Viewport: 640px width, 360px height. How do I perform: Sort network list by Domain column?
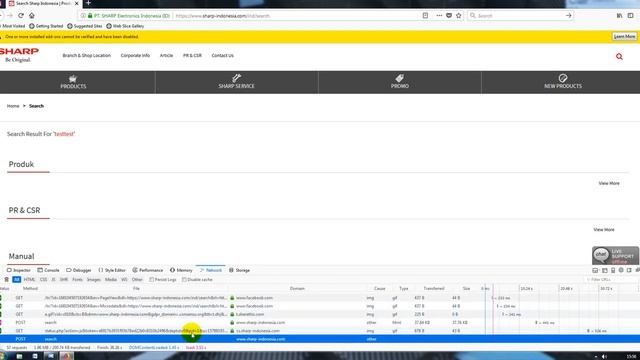pyautogui.click(x=297, y=289)
